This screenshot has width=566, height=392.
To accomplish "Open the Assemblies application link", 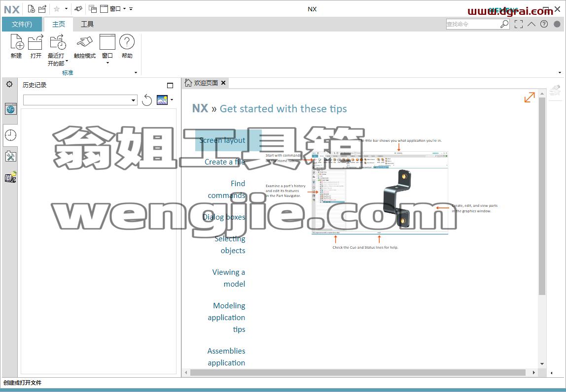I will coord(226,357).
